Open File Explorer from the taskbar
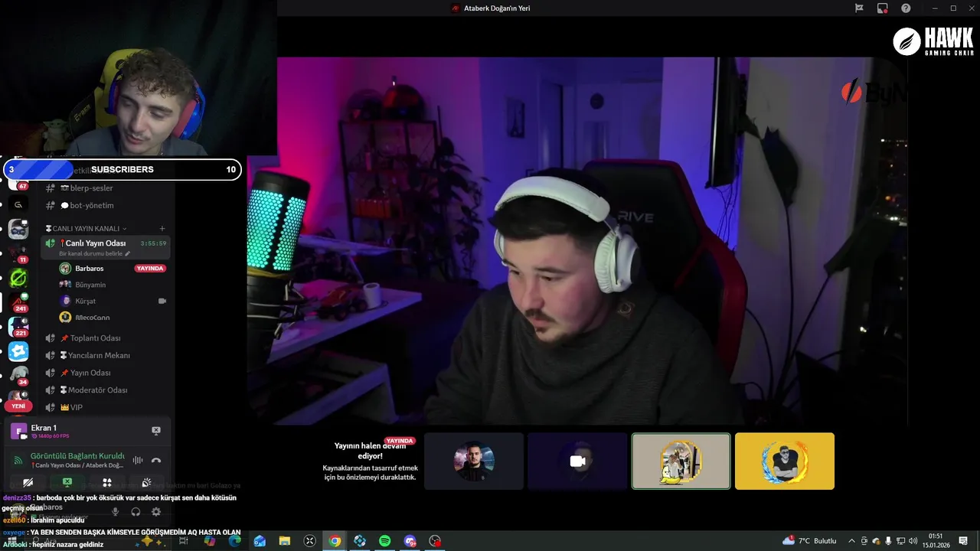 285,541
